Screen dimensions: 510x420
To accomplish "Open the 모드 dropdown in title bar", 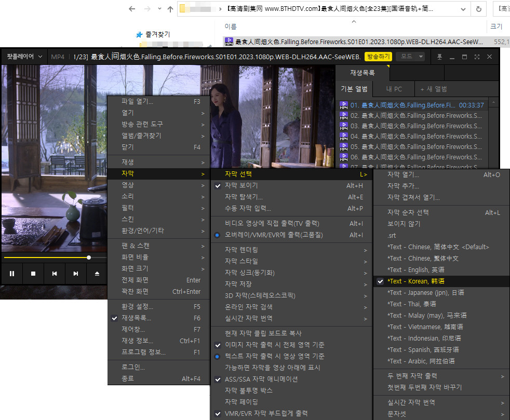I will pos(411,57).
